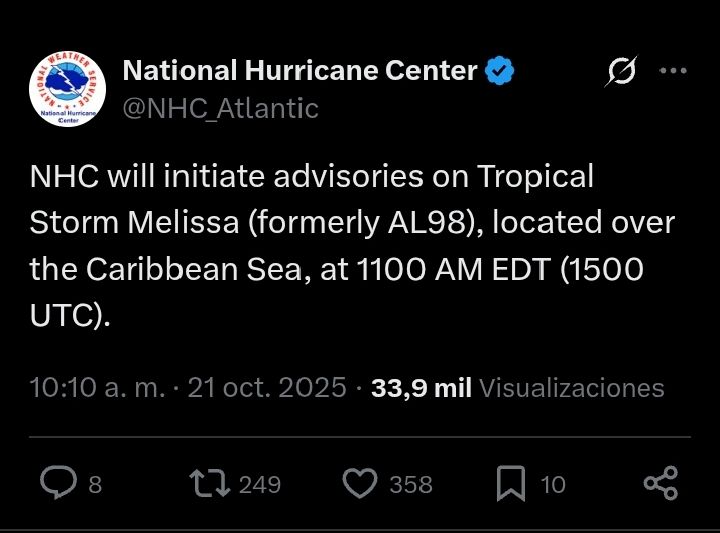720x533 pixels.
Task: Like the tweet with the heart icon
Action: pyautogui.click(x=358, y=484)
